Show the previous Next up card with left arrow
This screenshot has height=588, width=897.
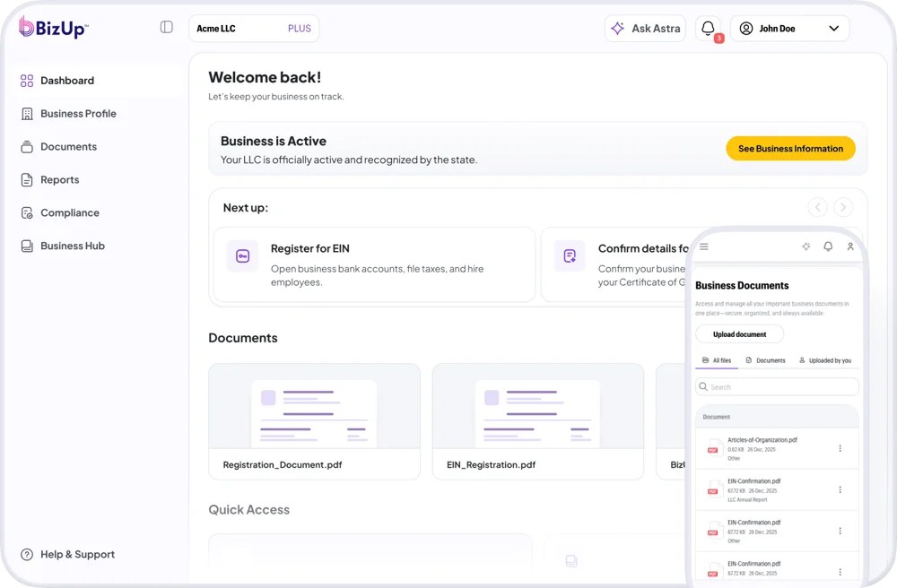click(x=817, y=207)
